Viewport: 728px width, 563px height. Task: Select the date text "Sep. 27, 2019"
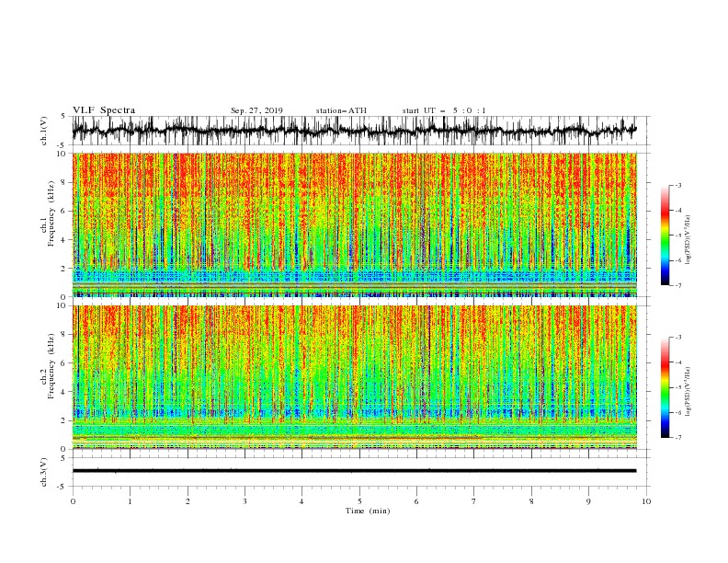tap(256, 110)
